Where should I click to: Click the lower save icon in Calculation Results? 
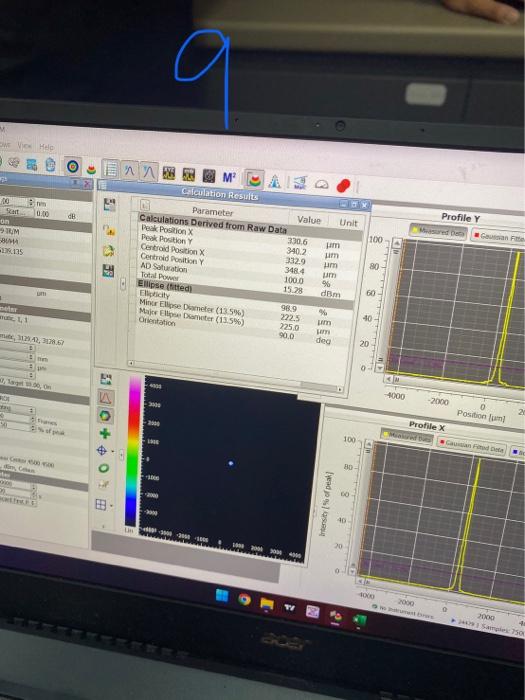pos(108,271)
